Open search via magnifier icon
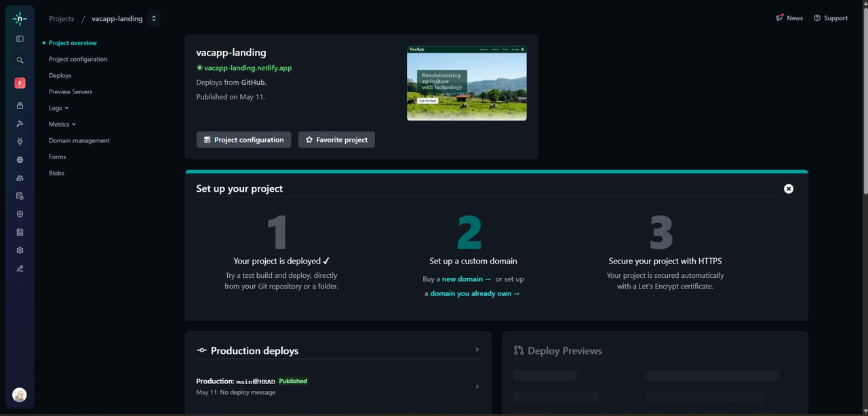This screenshot has height=416, width=868. pos(20,60)
